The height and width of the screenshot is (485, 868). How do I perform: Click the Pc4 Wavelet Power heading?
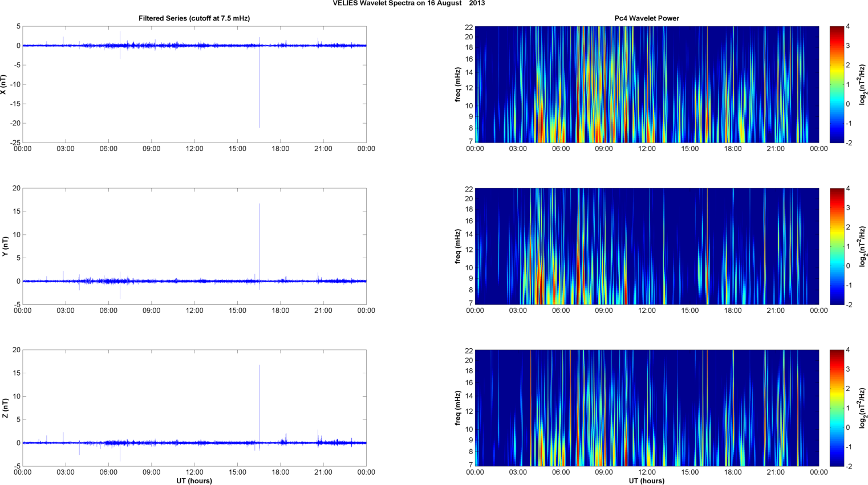[x=646, y=18]
